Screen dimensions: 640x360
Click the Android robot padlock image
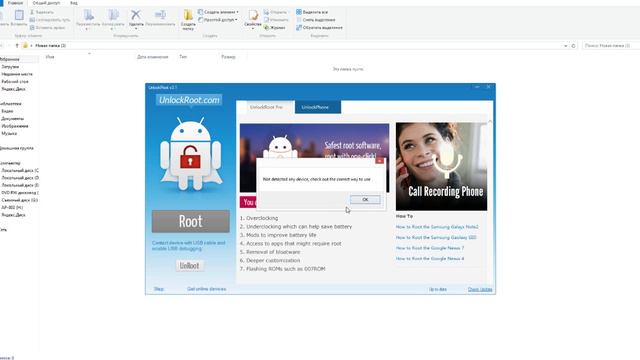click(191, 154)
